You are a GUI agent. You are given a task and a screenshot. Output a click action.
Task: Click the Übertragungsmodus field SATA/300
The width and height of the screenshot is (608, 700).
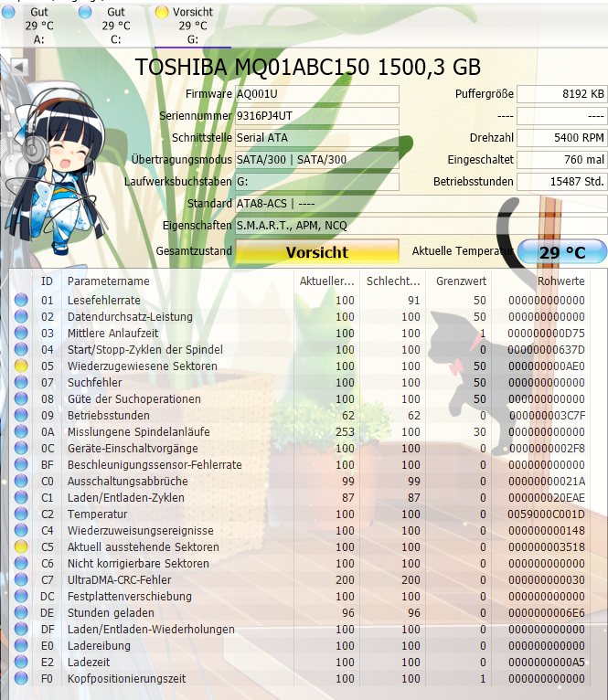[x=317, y=160]
